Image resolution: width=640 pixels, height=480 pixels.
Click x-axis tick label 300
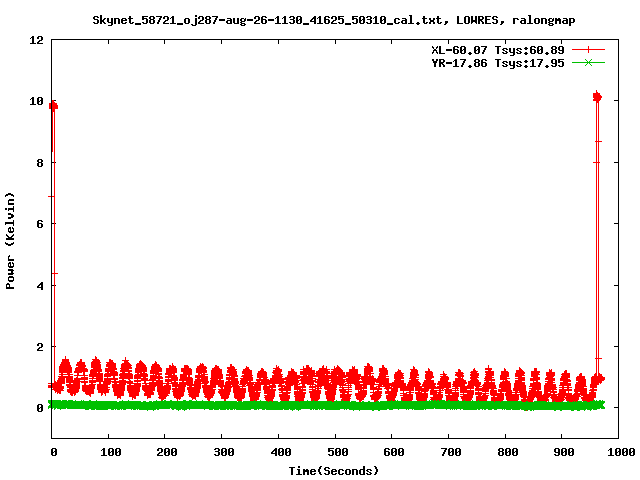tap(224, 452)
